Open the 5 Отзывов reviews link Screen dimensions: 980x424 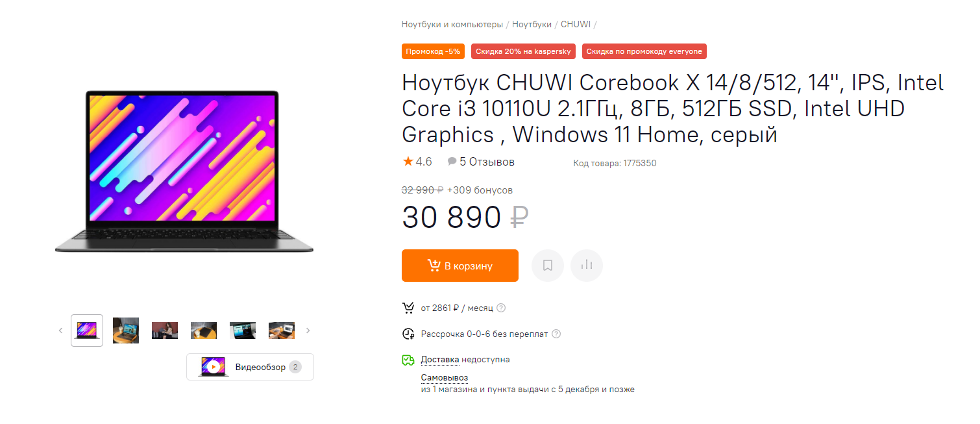[x=487, y=162]
